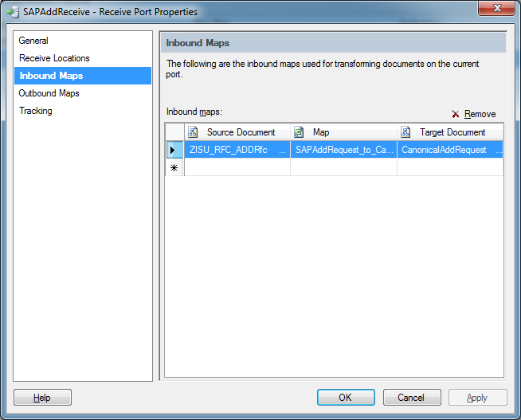This screenshot has width=521, height=420.
Task: Click the Source Document schema icon
Action: tap(193, 132)
